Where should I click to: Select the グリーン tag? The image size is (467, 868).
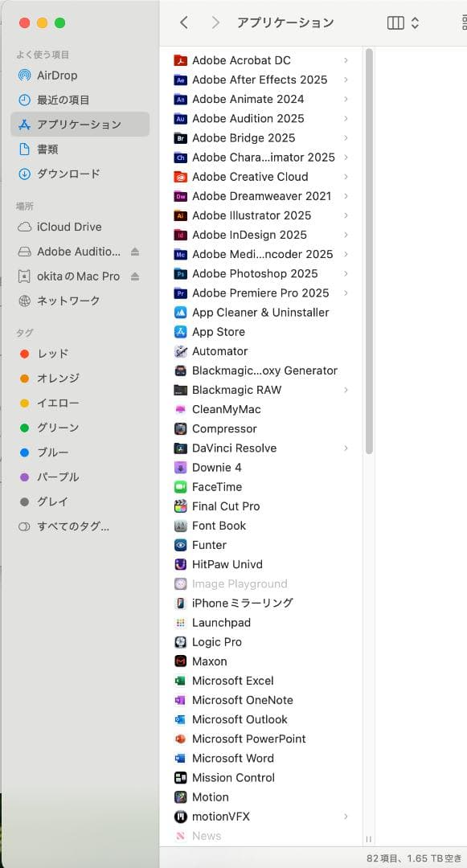[80, 428]
